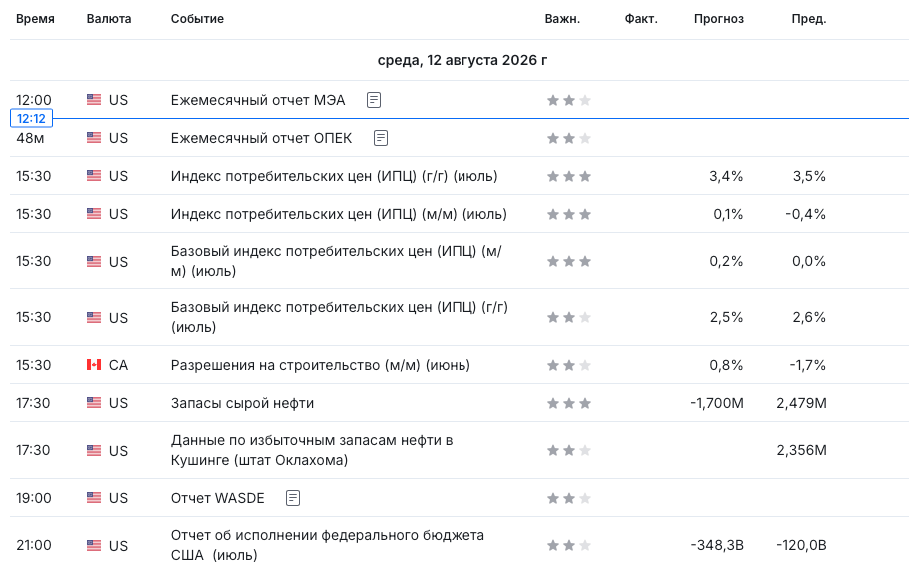Click forecast value 3,4%
Image resolution: width=924 pixels, height=572 pixels.
tap(726, 176)
